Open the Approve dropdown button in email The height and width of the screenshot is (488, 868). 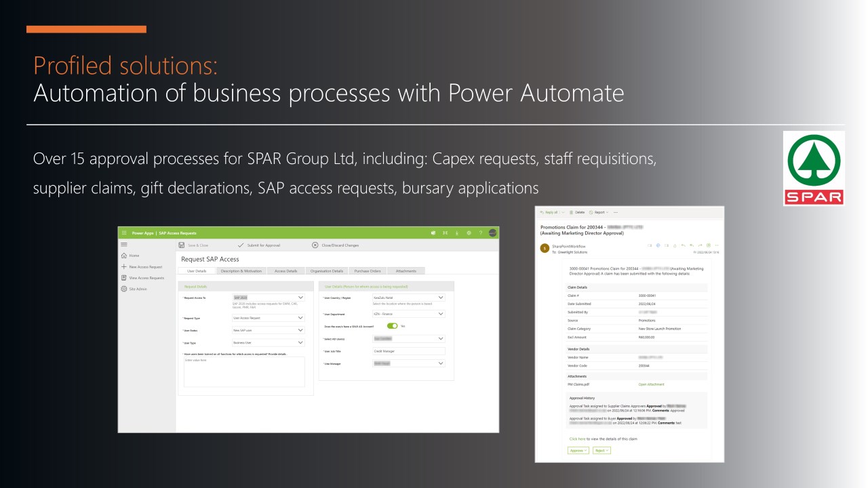pyautogui.click(x=578, y=450)
